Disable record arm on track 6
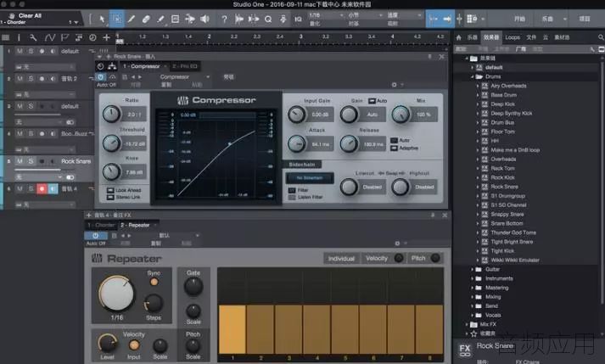This screenshot has width=605, height=364. [x=42, y=188]
